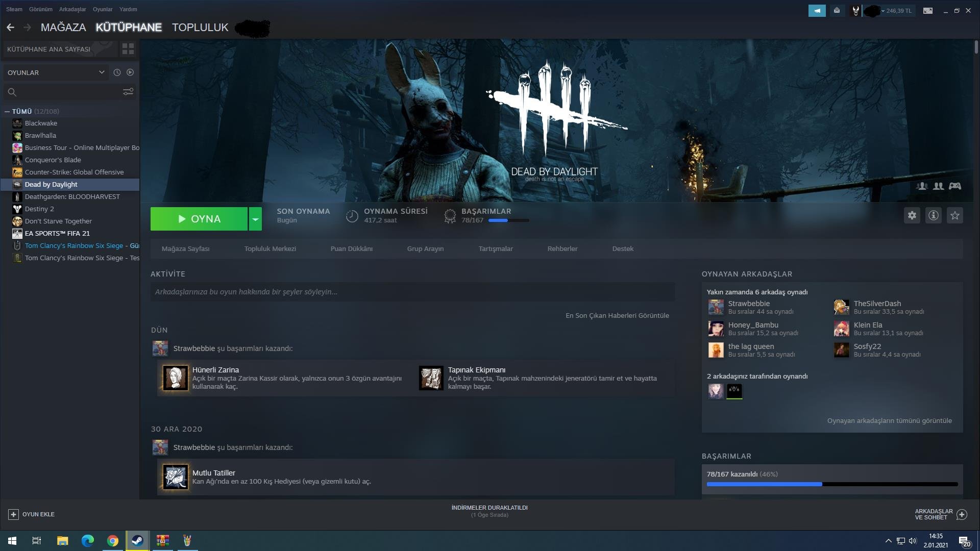Collapse the TÜMÜ games category
The width and height of the screenshot is (980, 551).
[x=7, y=111]
